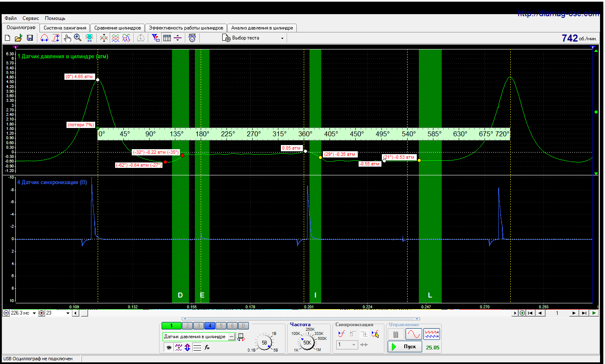The height and width of the screenshot is (364, 605).
Task: Select horizontal measurement tool in toolbar
Action: pos(44,38)
